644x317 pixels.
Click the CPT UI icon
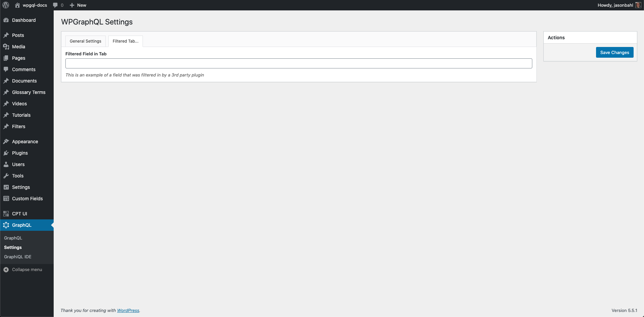pos(6,214)
